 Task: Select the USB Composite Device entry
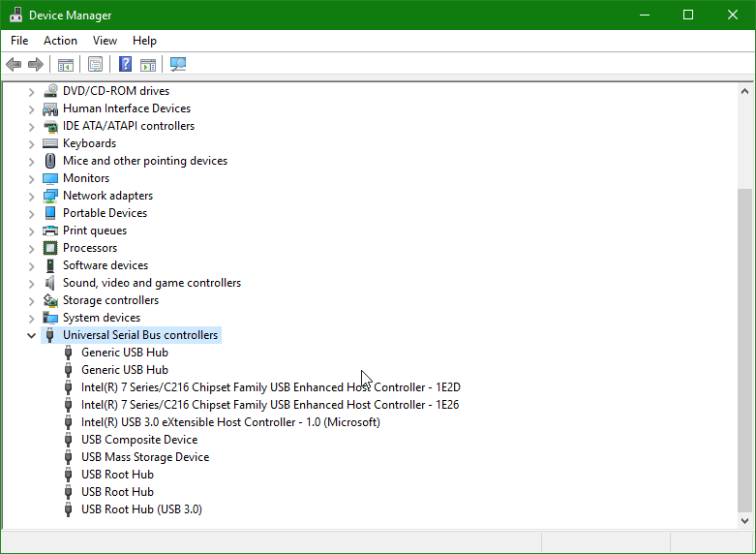tap(139, 440)
